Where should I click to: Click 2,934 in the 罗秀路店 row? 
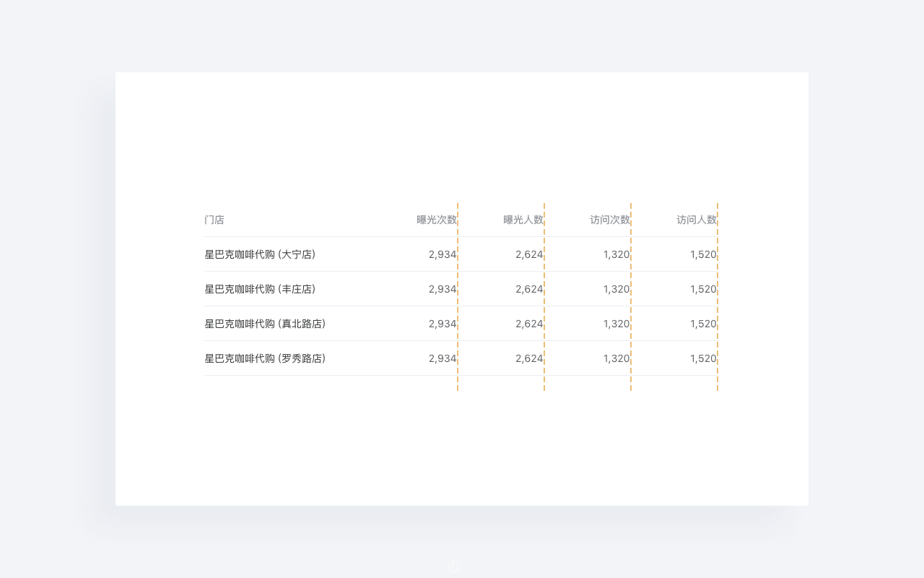pos(443,358)
